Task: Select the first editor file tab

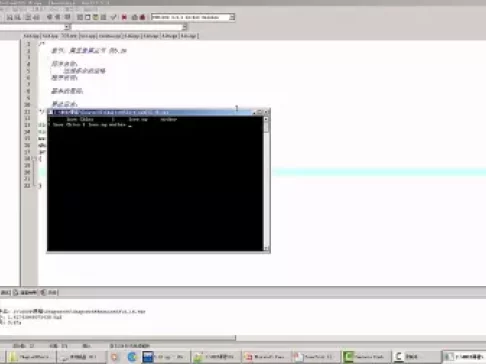Action: click(31, 36)
